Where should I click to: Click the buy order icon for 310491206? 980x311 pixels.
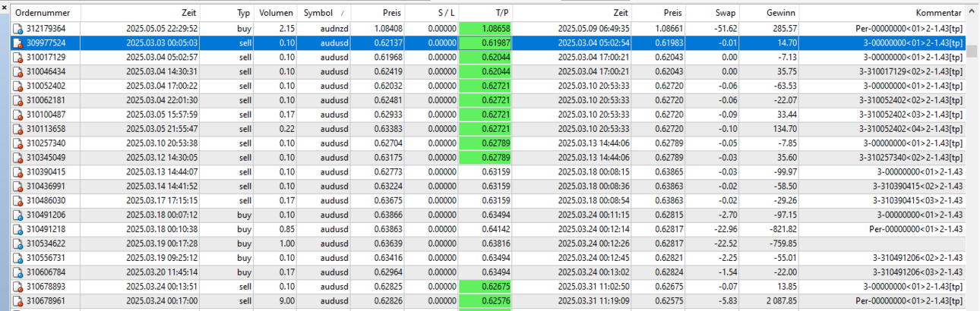(x=18, y=215)
